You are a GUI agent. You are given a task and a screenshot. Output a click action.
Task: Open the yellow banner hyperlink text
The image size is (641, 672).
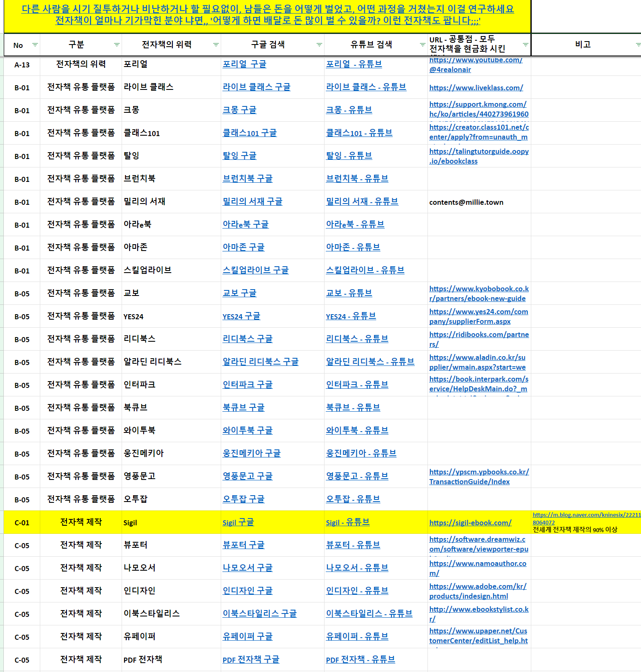tap(268, 14)
